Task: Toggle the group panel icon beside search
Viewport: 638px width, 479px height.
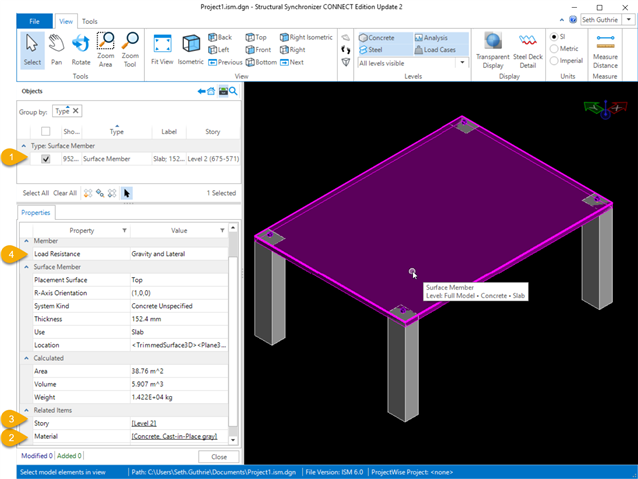Action: (223, 91)
